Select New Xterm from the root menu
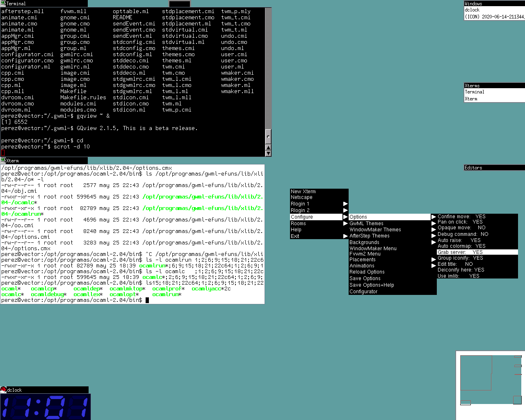Screen dimensions: 525x420 (303, 192)
